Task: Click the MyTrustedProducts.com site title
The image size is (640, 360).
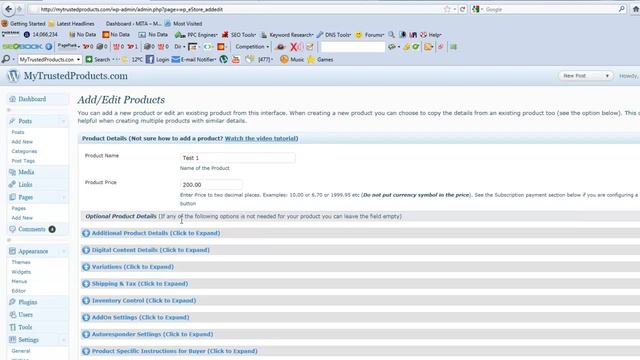Action: click(76, 76)
